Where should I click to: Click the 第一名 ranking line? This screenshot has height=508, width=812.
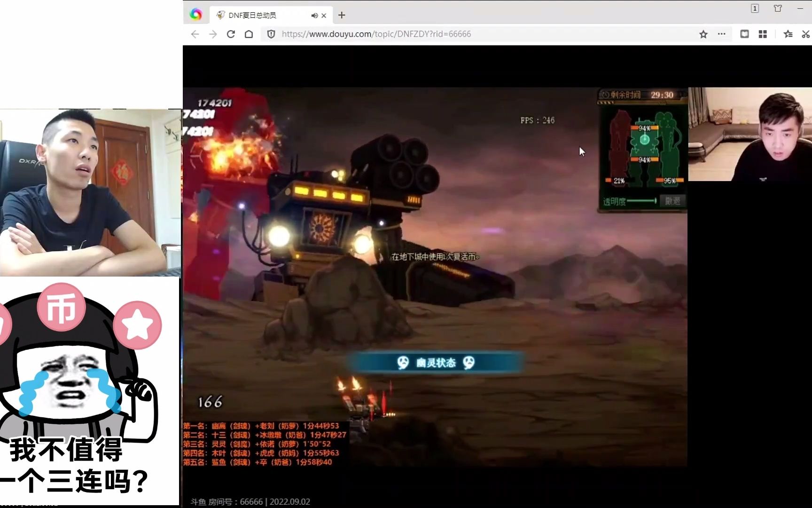(x=261, y=426)
